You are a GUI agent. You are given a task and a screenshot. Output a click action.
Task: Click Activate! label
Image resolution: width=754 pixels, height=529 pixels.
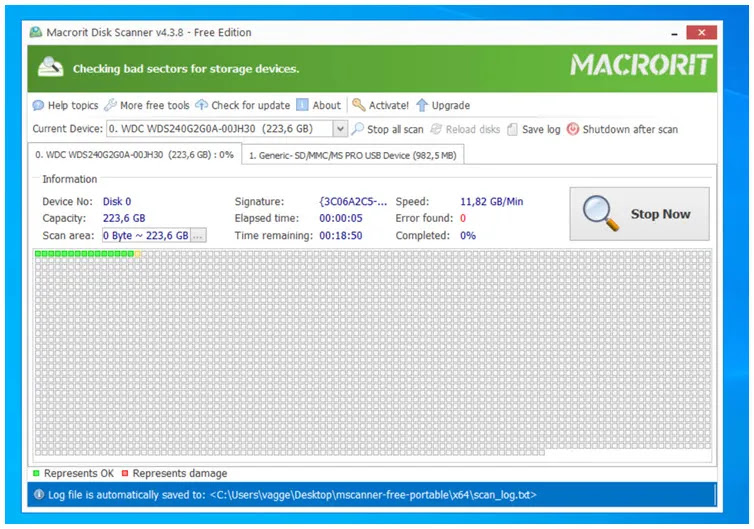tap(389, 105)
